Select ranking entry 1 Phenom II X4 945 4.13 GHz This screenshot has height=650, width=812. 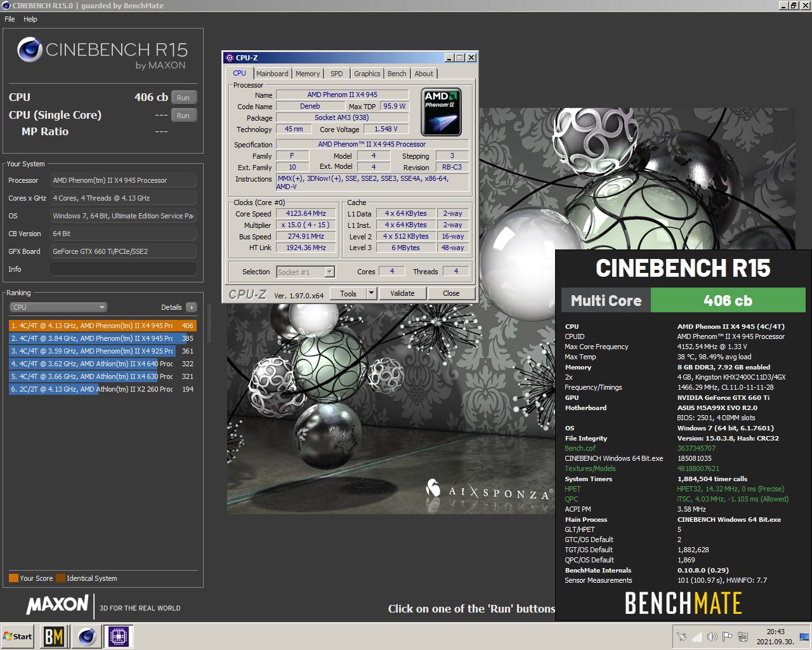103,326
